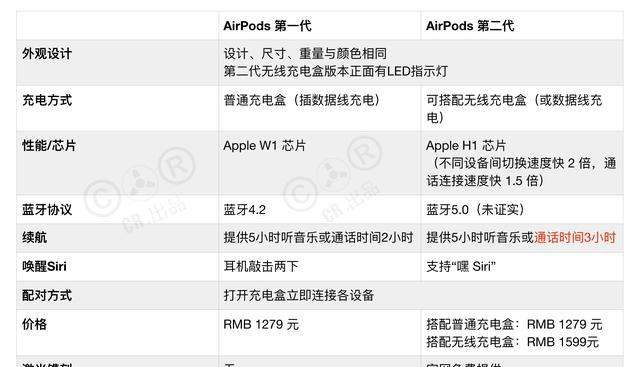Click the AirPods 第二代 column header

pyautogui.click(x=470, y=26)
